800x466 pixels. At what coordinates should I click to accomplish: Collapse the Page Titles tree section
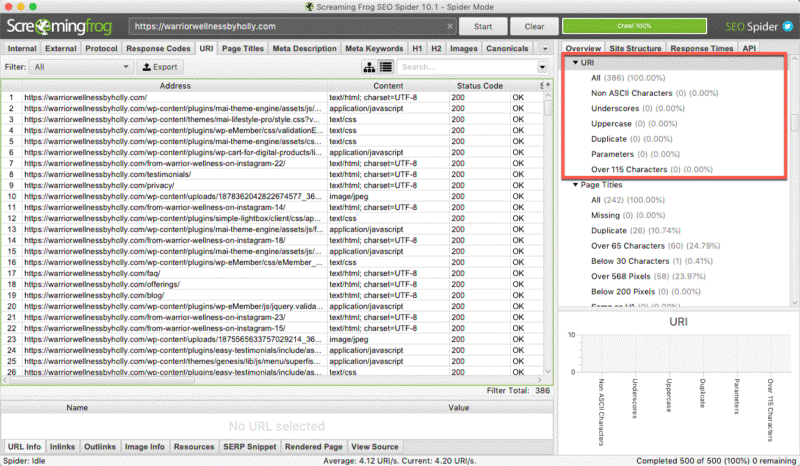576,185
